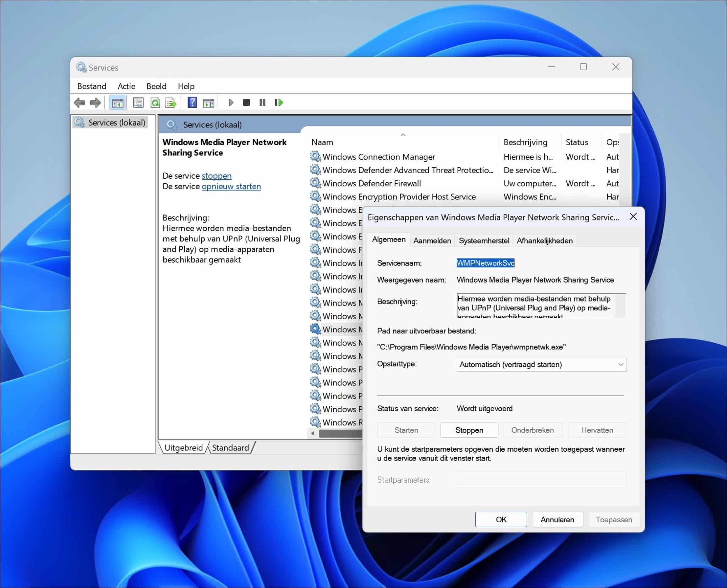Switch to the Standaard tab
Image resolution: width=727 pixels, height=588 pixels.
[x=230, y=447]
